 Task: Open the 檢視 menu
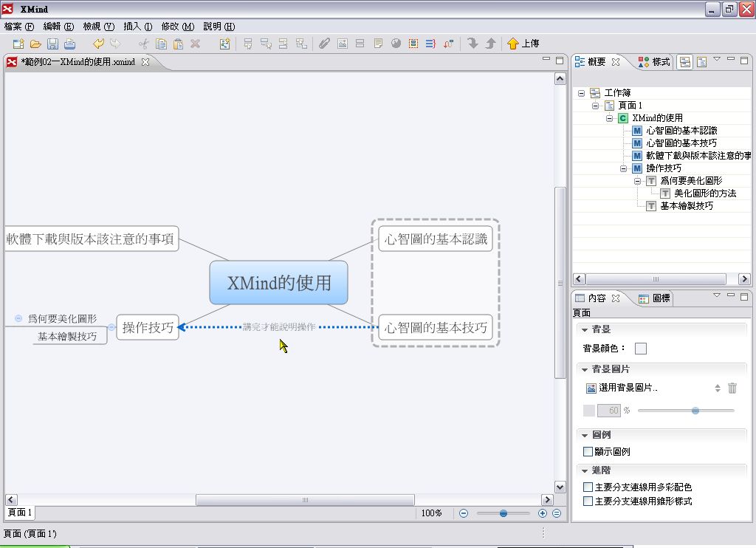(x=99, y=27)
